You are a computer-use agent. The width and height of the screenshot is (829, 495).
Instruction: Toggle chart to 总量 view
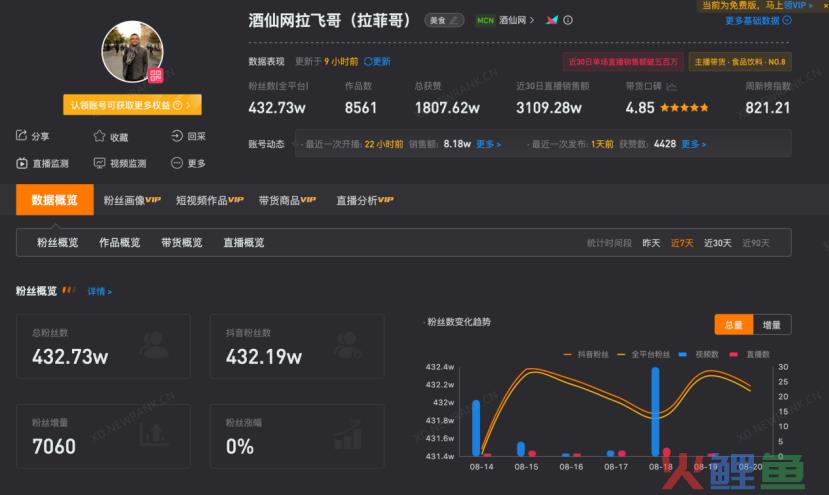[734, 325]
